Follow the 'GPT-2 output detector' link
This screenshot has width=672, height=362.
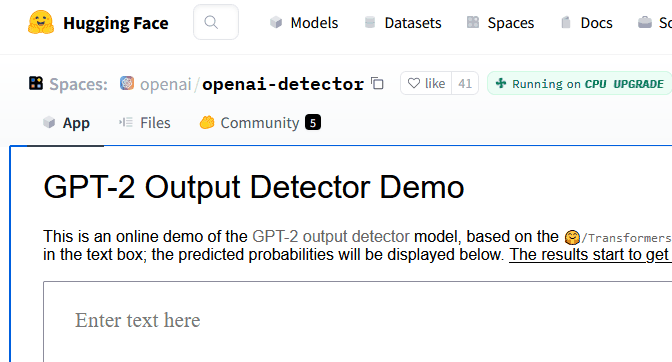click(x=331, y=236)
